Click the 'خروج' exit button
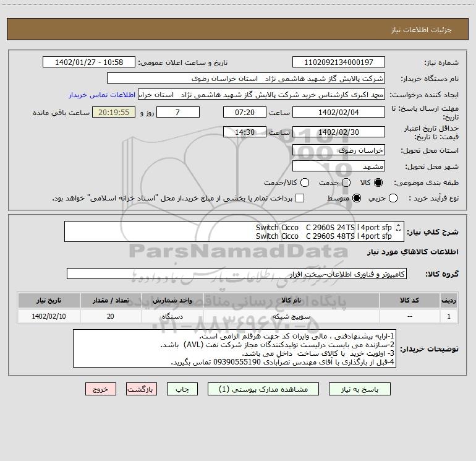The width and height of the screenshot is (476, 461). pyautogui.click(x=101, y=389)
